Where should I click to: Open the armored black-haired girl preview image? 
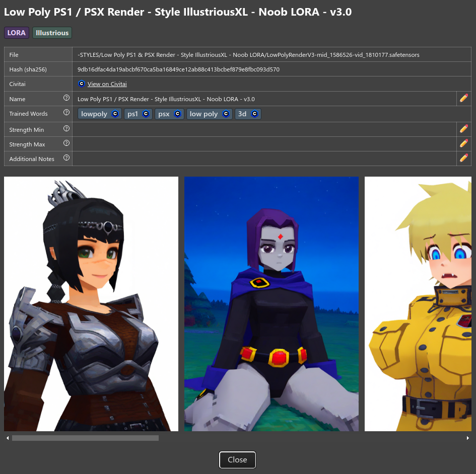[x=91, y=304]
